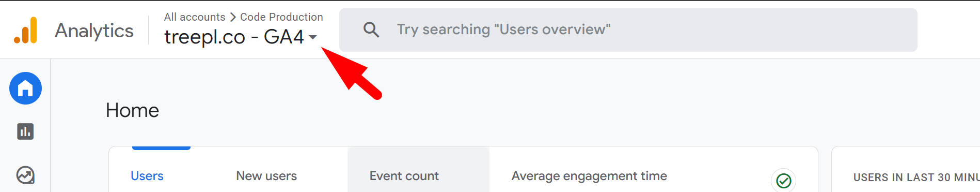The image size is (980, 192).
Task: Click the Users in last 30 minutes card
Action: point(906,170)
